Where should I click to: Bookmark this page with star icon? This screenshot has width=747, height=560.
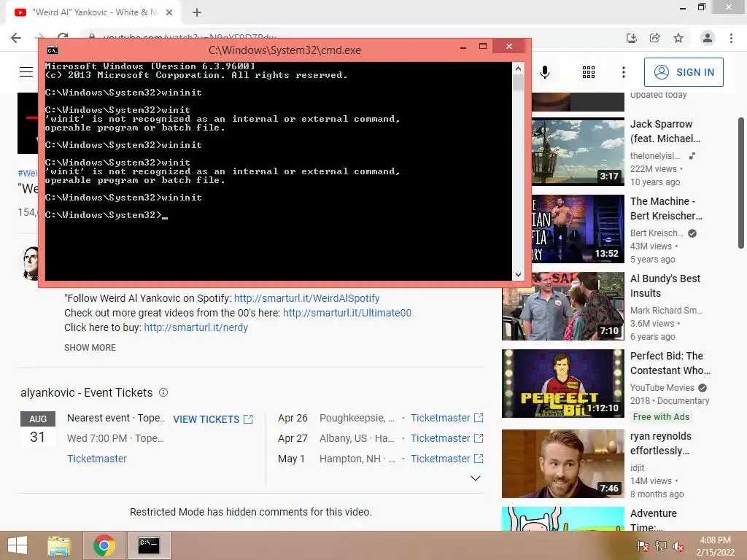click(678, 38)
